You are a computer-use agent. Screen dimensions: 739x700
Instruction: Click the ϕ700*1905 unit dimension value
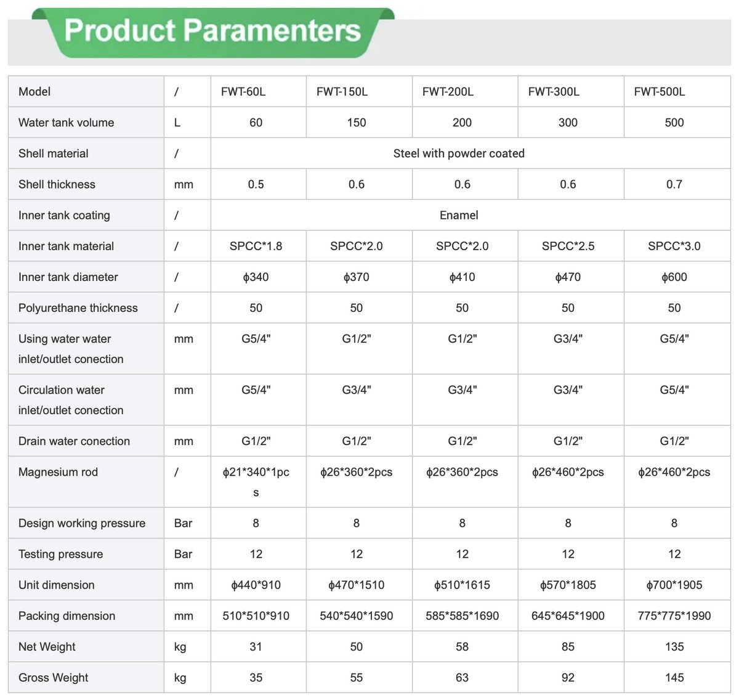coord(674,585)
